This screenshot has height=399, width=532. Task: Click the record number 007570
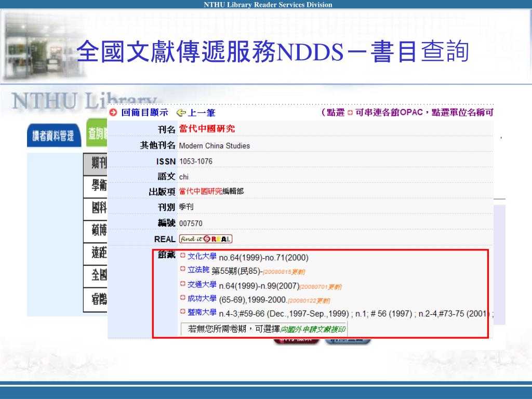[x=191, y=223]
